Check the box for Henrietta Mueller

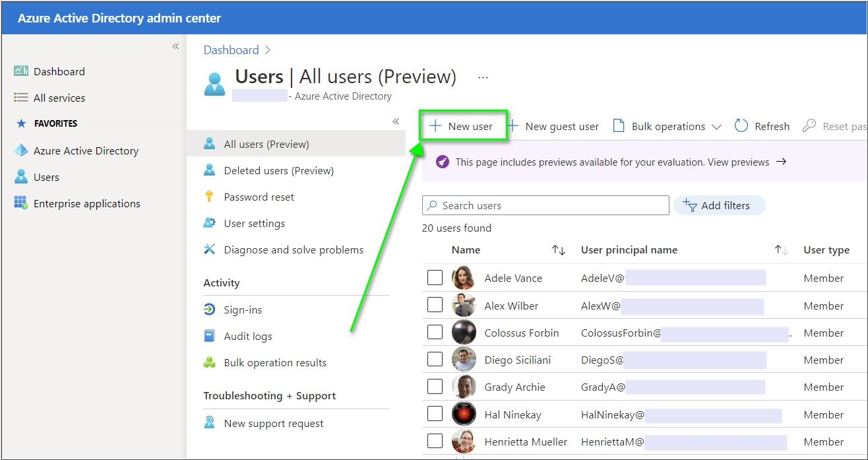click(x=435, y=441)
